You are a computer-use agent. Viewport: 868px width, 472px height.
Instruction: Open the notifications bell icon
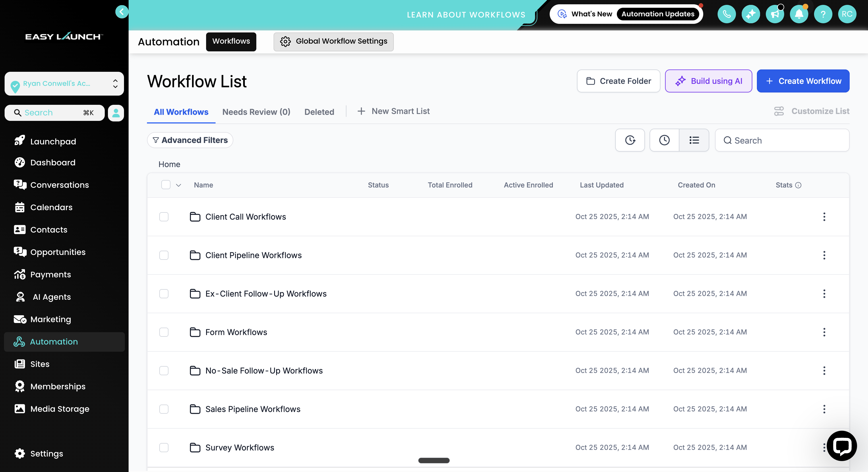click(x=799, y=14)
